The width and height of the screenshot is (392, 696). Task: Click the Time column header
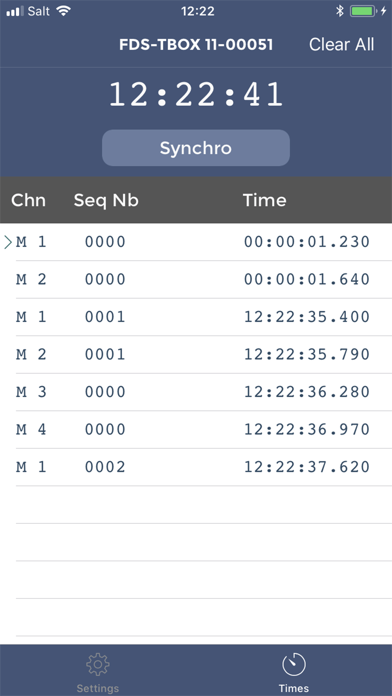(265, 201)
